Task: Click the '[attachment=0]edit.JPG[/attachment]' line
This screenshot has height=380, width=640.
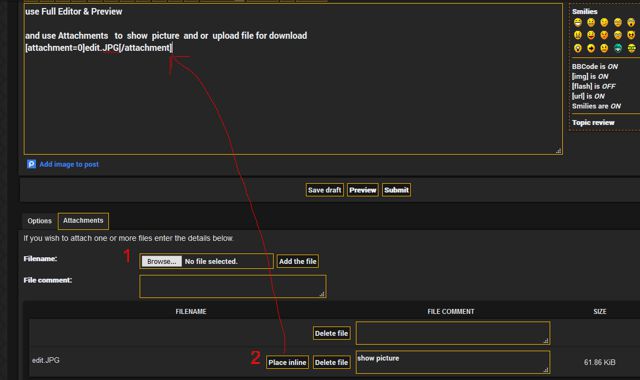Action: pyautogui.click(x=98, y=48)
